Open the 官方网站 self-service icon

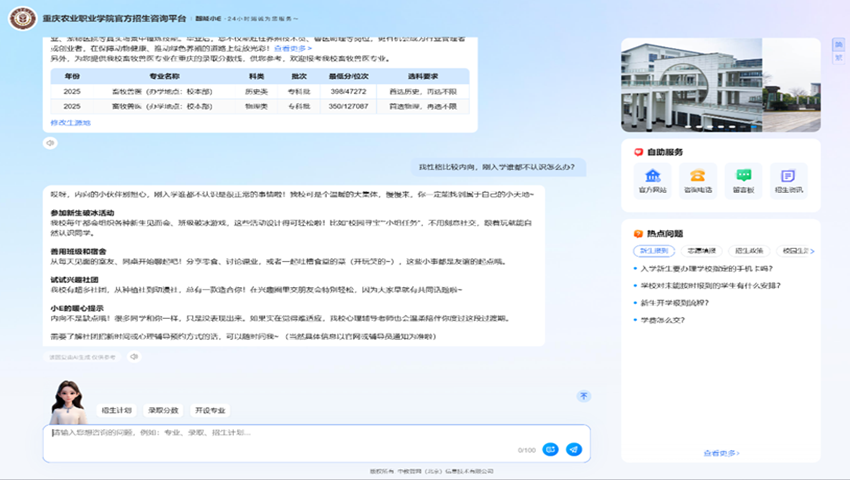point(653,179)
